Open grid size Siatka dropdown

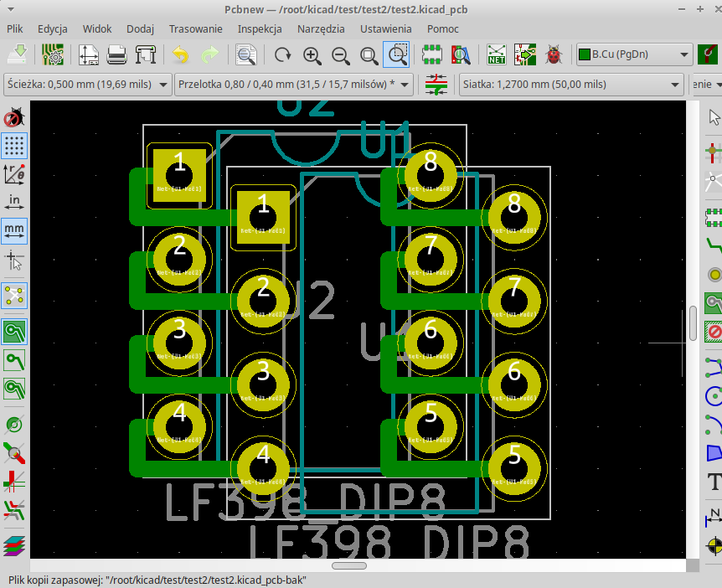pos(571,85)
